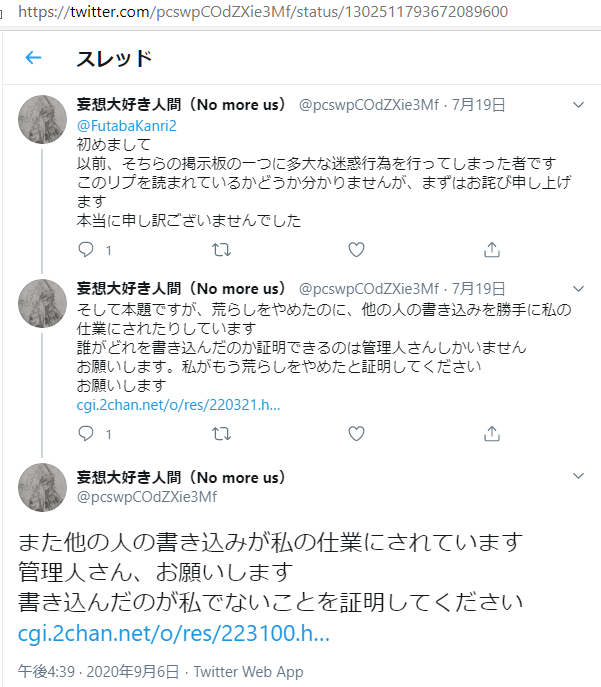Expand the second tweet's options chevron
Viewport: 601px width, 687px height.
577,288
